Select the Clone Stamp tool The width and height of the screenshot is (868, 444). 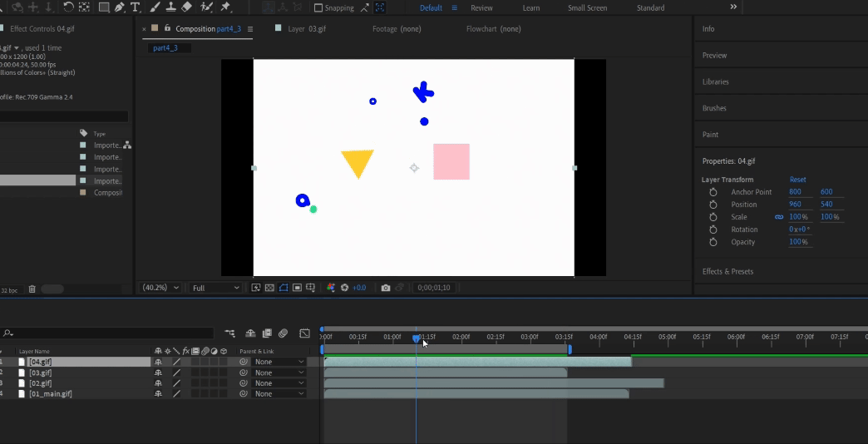[170, 7]
